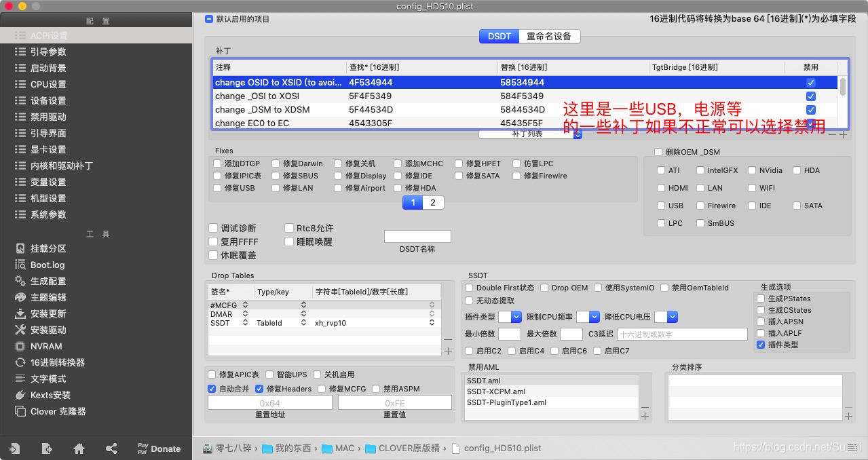Click the C3延迟 input field

(x=683, y=334)
